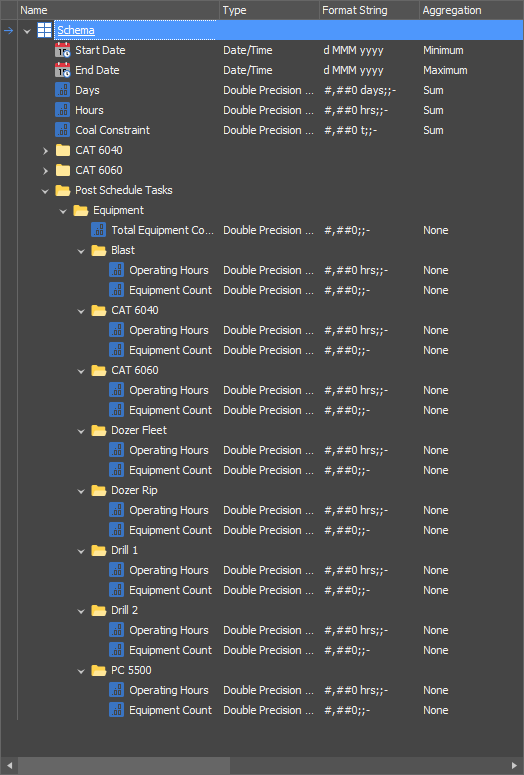The height and width of the screenshot is (775, 524).
Task: Collapse the Post Schedule Tasks folder
Action: tap(45, 191)
